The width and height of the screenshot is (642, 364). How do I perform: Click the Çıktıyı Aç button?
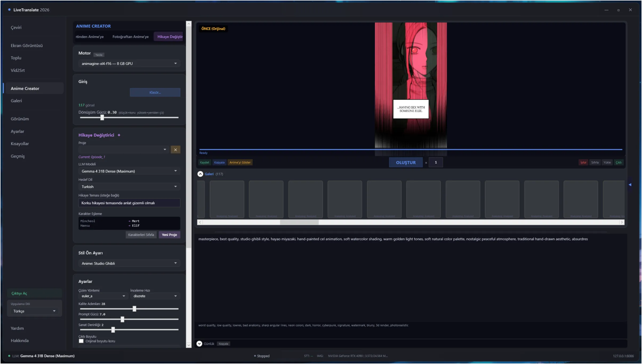pos(34,293)
